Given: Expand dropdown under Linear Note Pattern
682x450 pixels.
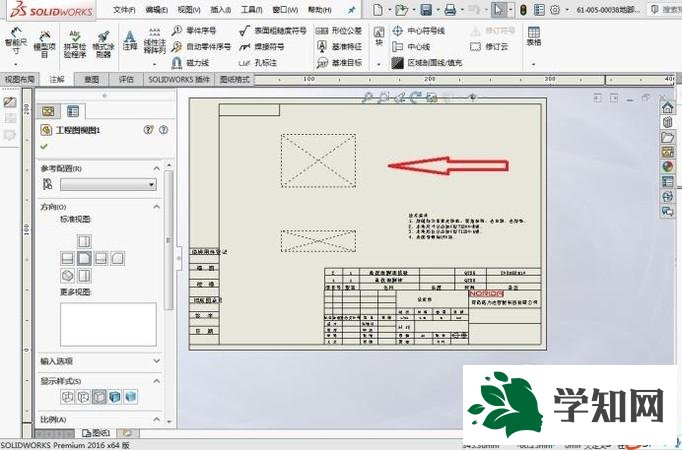Looking at the screenshot, I should (x=154, y=64).
